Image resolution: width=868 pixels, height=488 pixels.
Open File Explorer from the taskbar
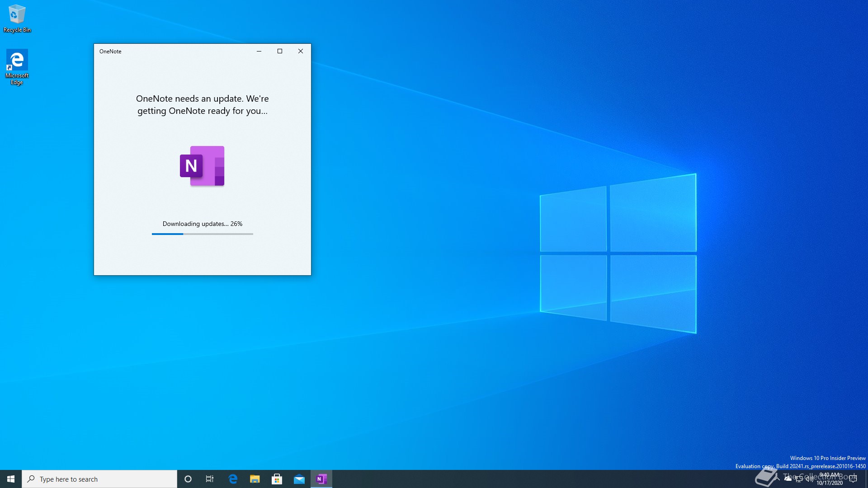pos(255,479)
